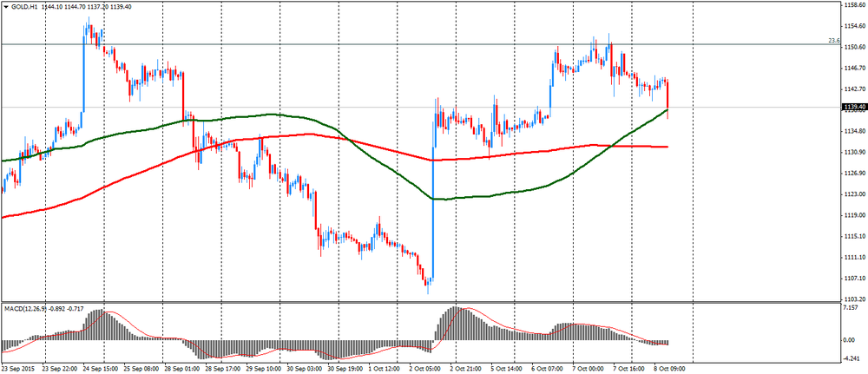Click the MACD scale value 7.157
This screenshot has width=868, height=374.
click(851, 307)
